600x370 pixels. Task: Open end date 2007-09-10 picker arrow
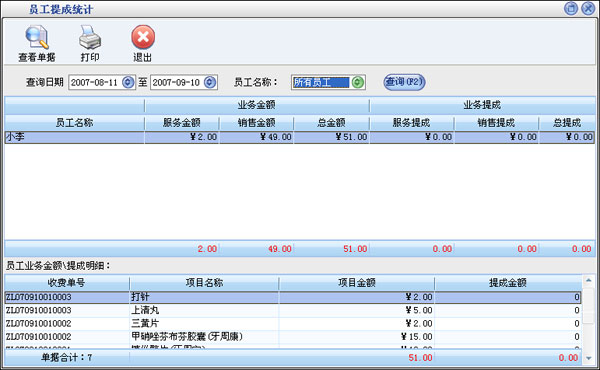tap(210, 82)
